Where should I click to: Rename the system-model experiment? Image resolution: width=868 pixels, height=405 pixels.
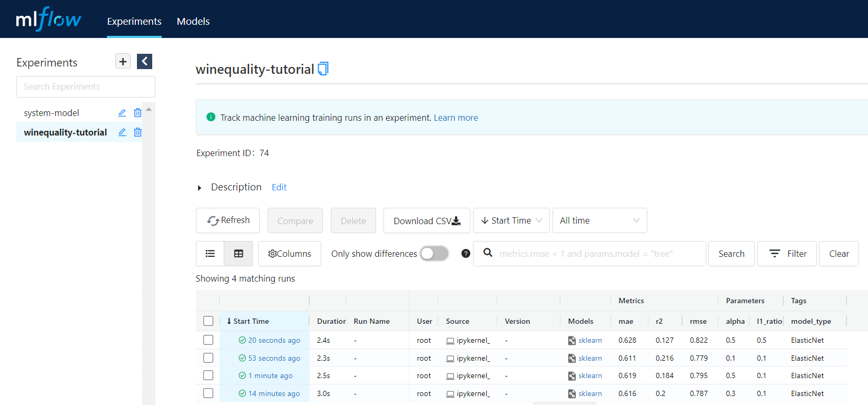(x=122, y=113)
